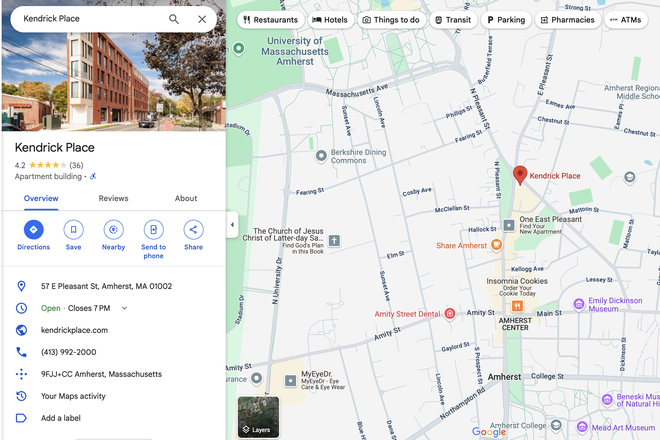Screen dimensions: 660x440
Task: Select the Parking chip
Action: point(506,20)
